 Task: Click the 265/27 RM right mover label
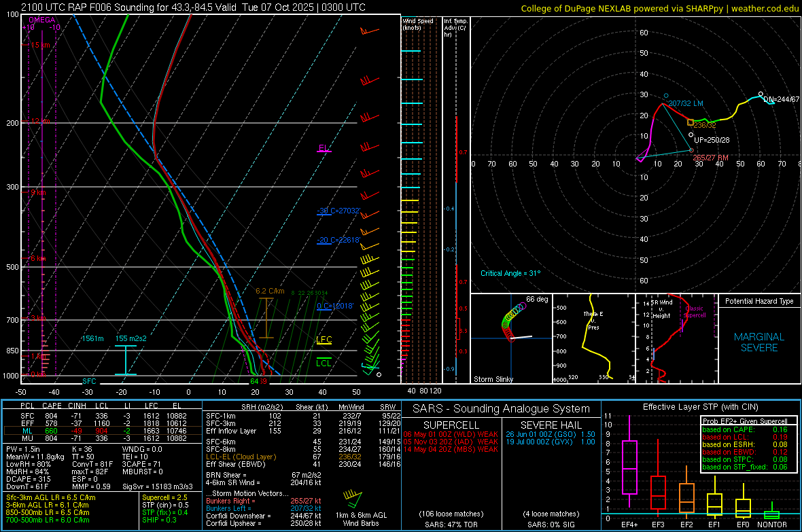[x=710, y=158]
